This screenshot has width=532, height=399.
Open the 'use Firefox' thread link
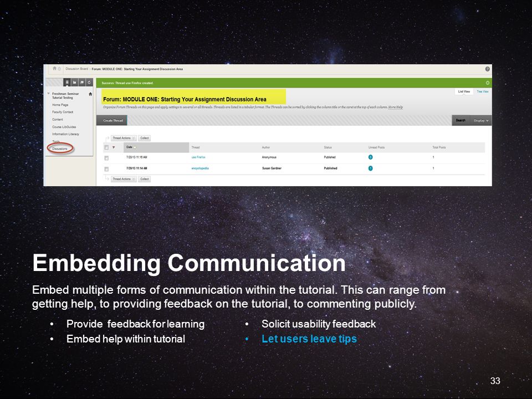[x=198, y=157]
